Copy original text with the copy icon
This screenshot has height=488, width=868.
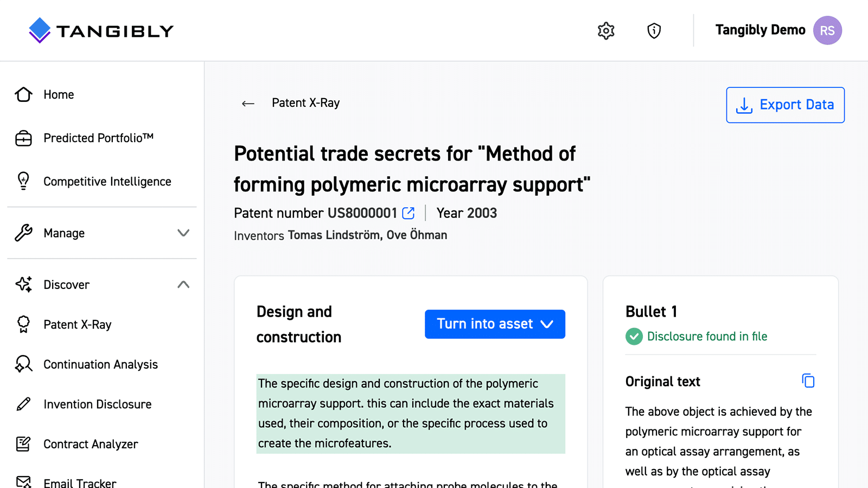click(x=808, y=381)
